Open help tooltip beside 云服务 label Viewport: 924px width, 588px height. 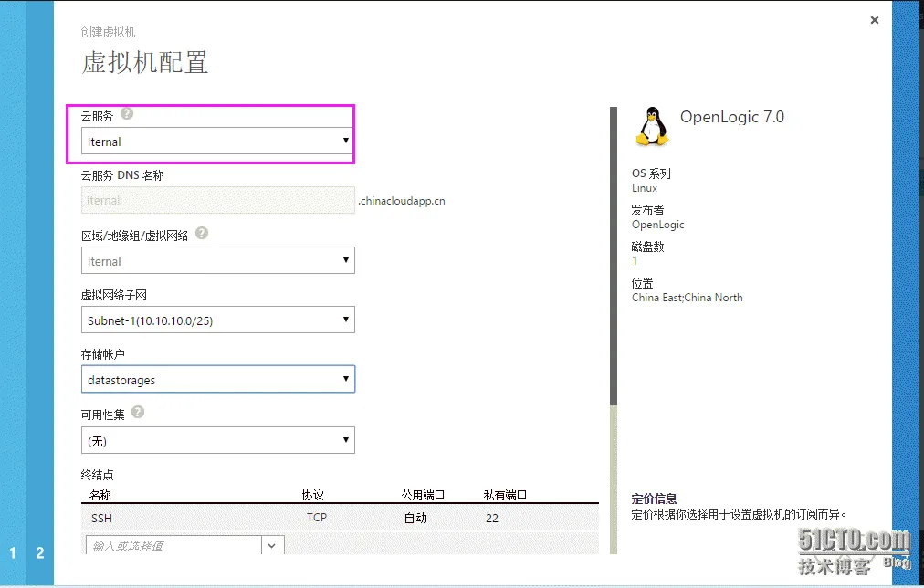(127, 114)
